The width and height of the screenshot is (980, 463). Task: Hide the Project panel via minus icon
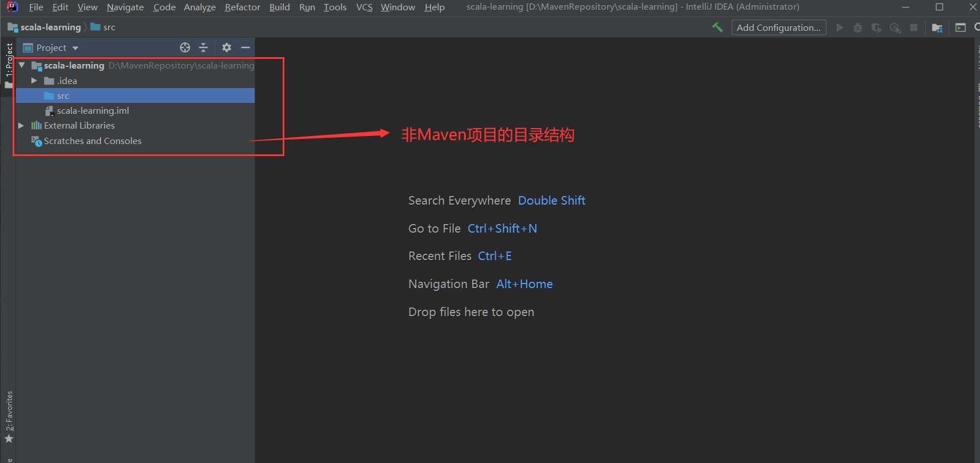coord(246,47)
